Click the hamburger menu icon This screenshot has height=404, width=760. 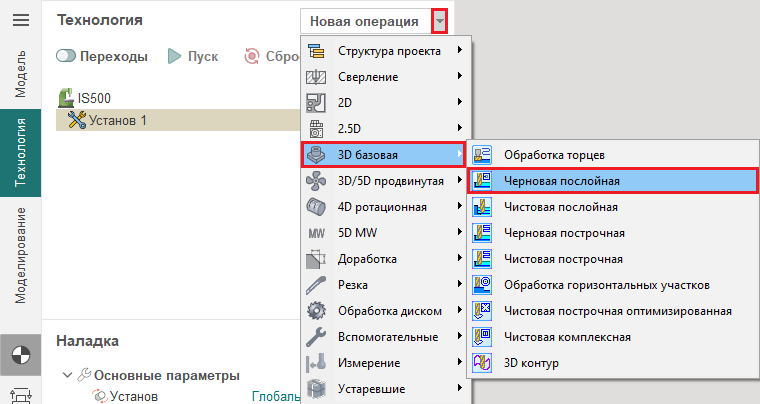[20, 20]
